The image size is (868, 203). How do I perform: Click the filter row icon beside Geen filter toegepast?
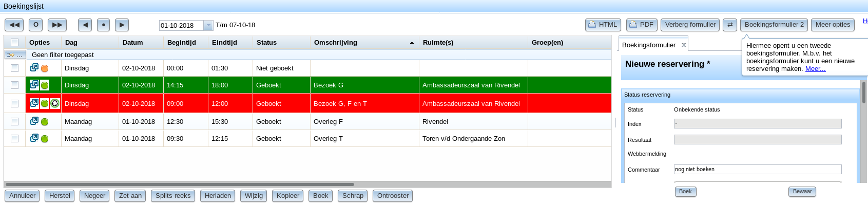point(15,54)
